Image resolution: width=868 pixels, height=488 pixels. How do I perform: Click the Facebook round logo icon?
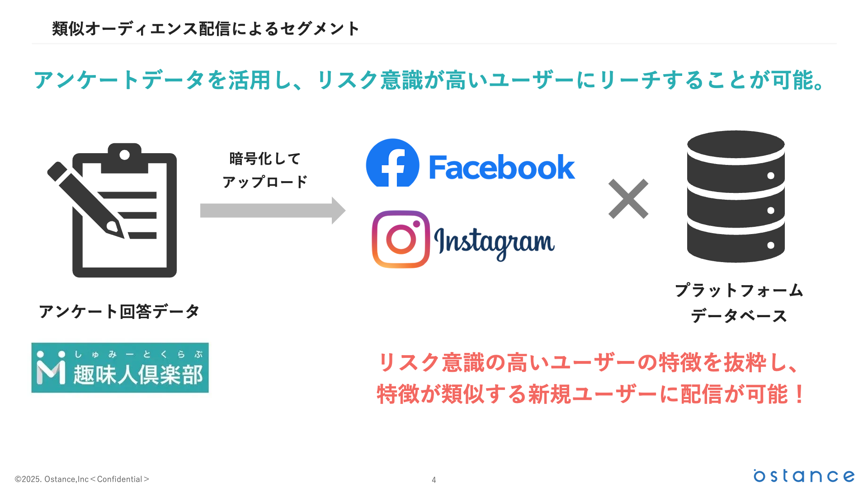point(392,163)
